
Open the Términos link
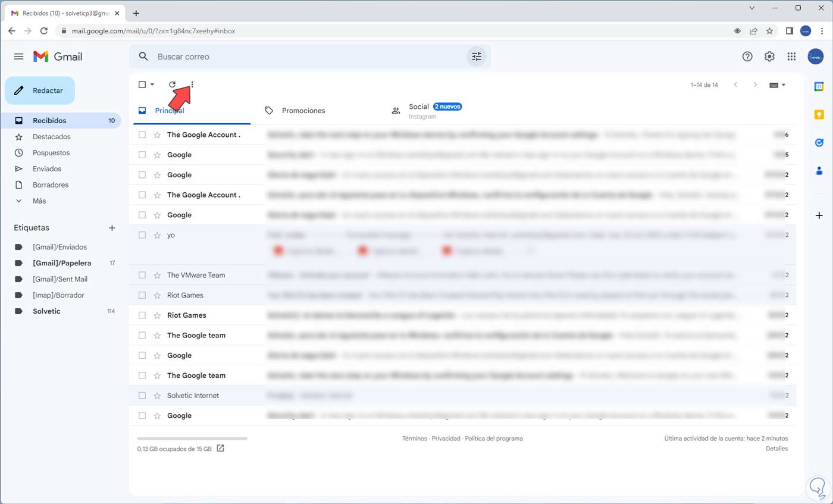415,439
